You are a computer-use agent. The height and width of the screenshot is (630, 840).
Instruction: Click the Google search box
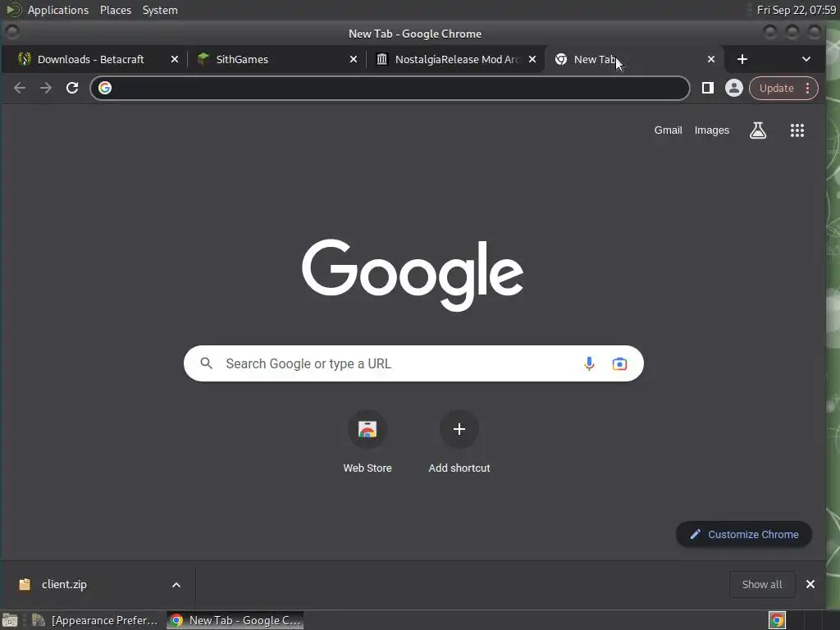413,363
